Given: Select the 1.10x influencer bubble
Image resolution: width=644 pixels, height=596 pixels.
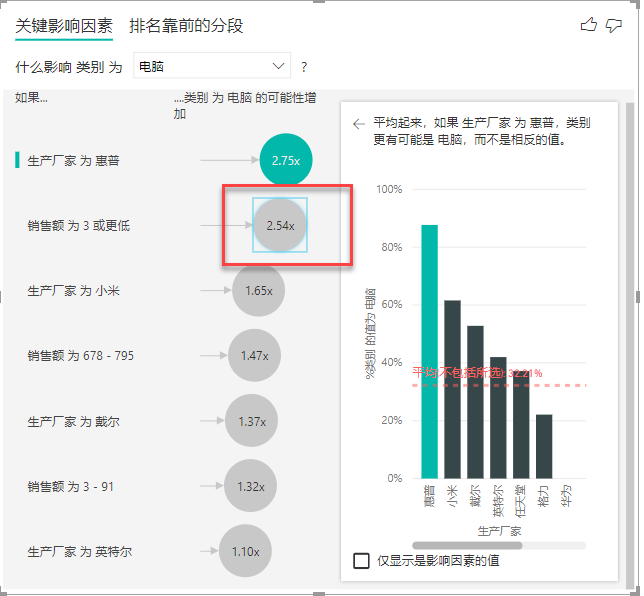Looking at the screenshot, I should click(246, 551).
